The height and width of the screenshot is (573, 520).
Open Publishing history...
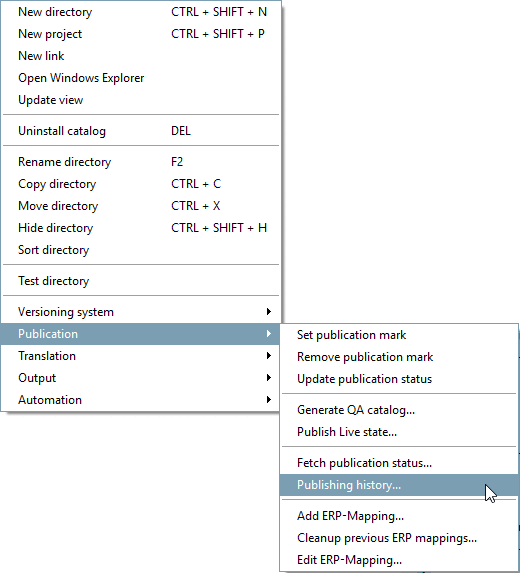tap(399, 485)
